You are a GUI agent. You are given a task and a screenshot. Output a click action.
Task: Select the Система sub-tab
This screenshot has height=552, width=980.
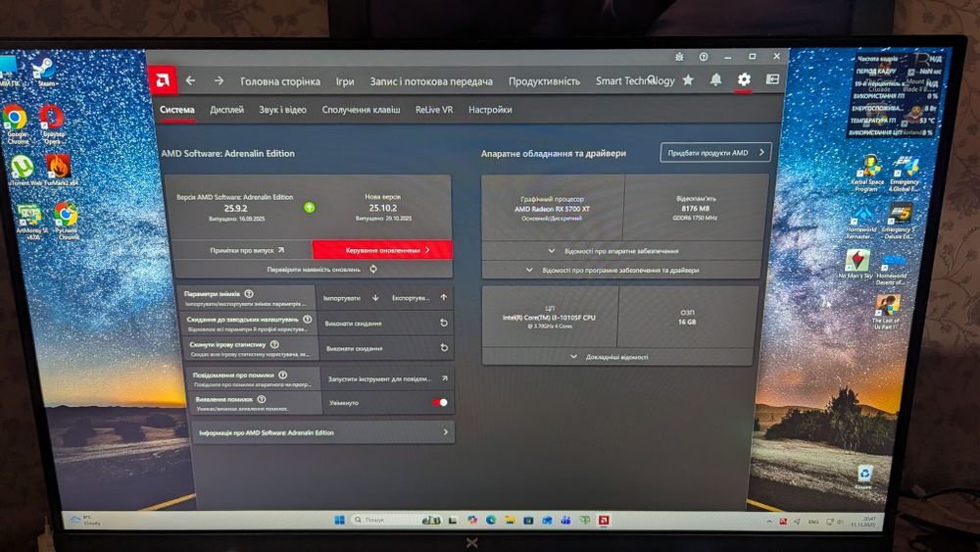pos(176,110)
